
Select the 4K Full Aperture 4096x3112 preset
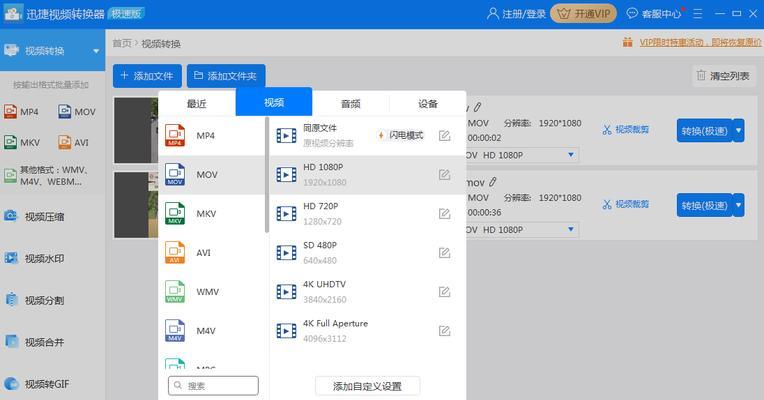368,330
